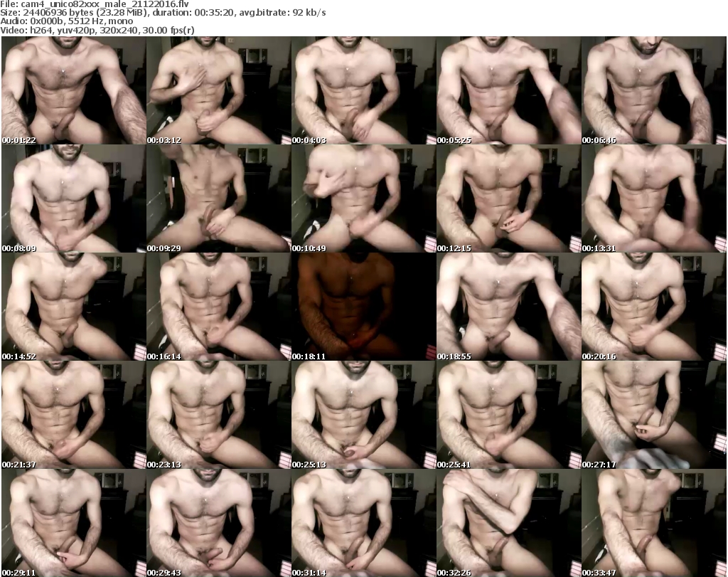Image resolution: width=728 pixels, height=577 pixels.
Task: Click the thumbnail marked 00:27:17
Action: pos(653,415)
